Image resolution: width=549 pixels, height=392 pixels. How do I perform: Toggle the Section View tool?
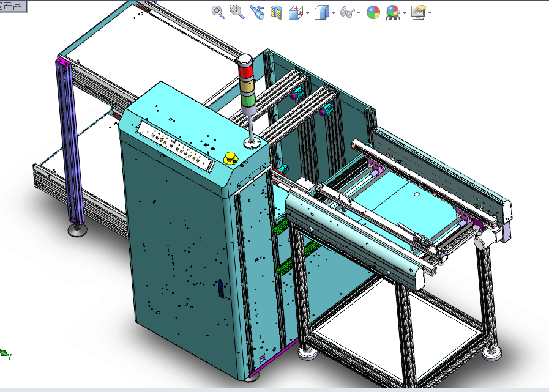(276, 12)
